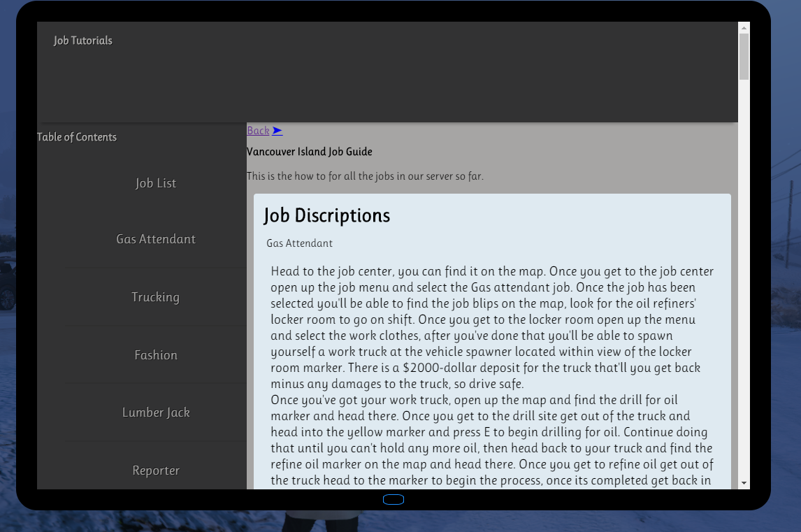The height and width of the screenshot is (532, 801).
Task: Follow the Back link
Action: point(258,130)
